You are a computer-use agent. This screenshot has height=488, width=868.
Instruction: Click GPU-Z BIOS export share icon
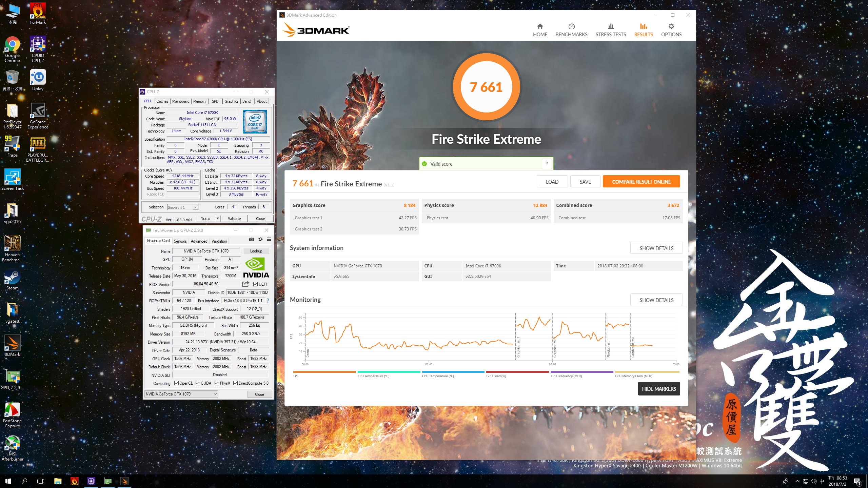[x=245, y=284]
